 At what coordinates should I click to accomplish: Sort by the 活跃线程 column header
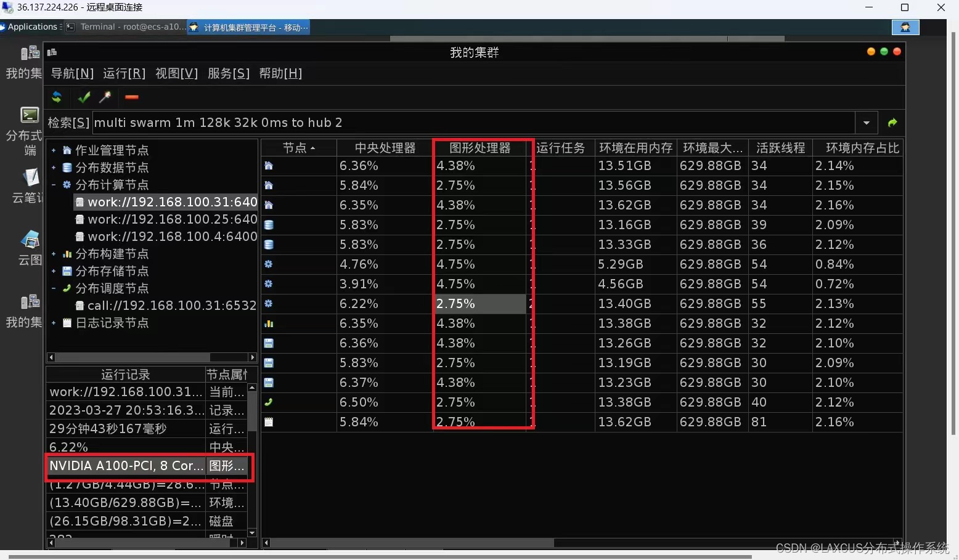(x=780, y=148)
